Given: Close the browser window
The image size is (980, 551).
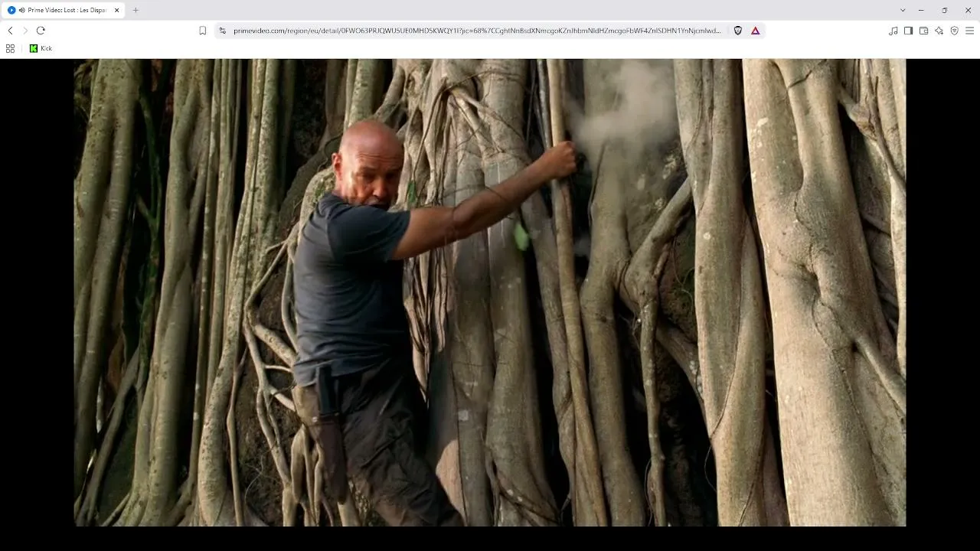Looking at the screenshot, I should (x=969, y=10).
